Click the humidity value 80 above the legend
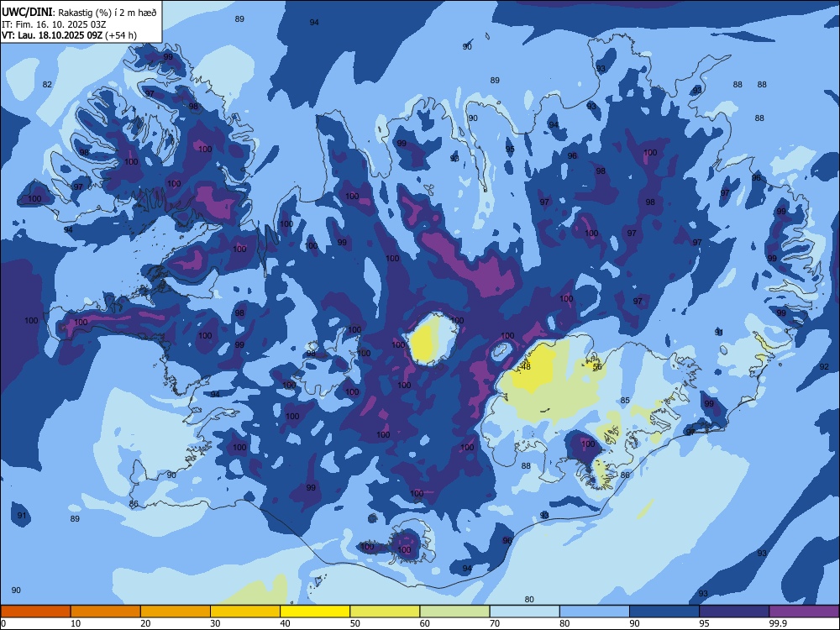The height and width of the screenshot is (630, 840). tap(529, 600)
